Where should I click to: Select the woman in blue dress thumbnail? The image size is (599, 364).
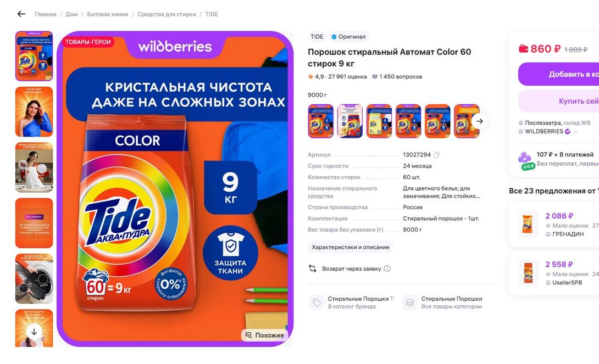(34, 112)
